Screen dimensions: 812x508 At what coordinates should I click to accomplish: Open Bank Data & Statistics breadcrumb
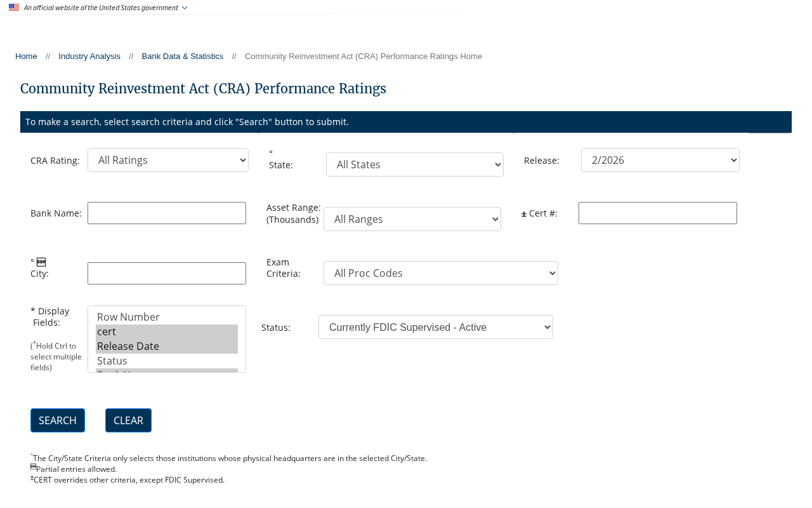(183, 57)
